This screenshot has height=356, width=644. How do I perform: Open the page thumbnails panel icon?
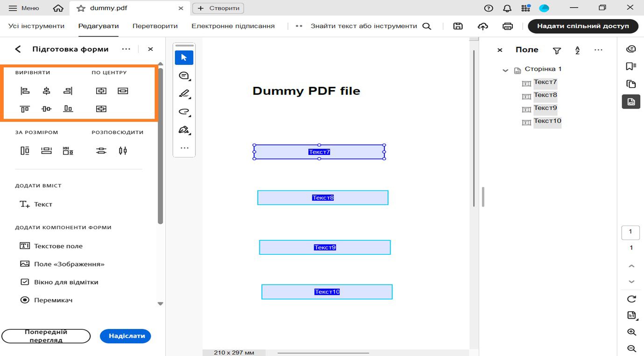(x=631, y=84)
